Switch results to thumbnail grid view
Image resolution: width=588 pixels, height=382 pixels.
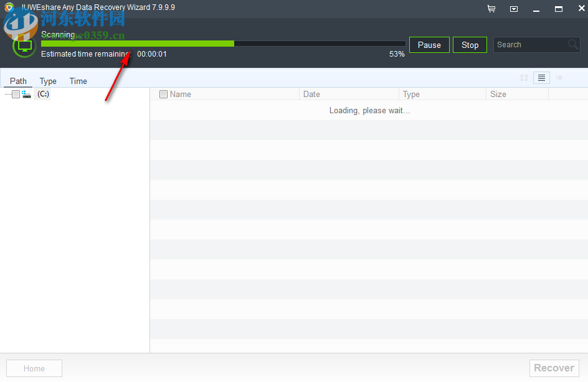(524, 78)
